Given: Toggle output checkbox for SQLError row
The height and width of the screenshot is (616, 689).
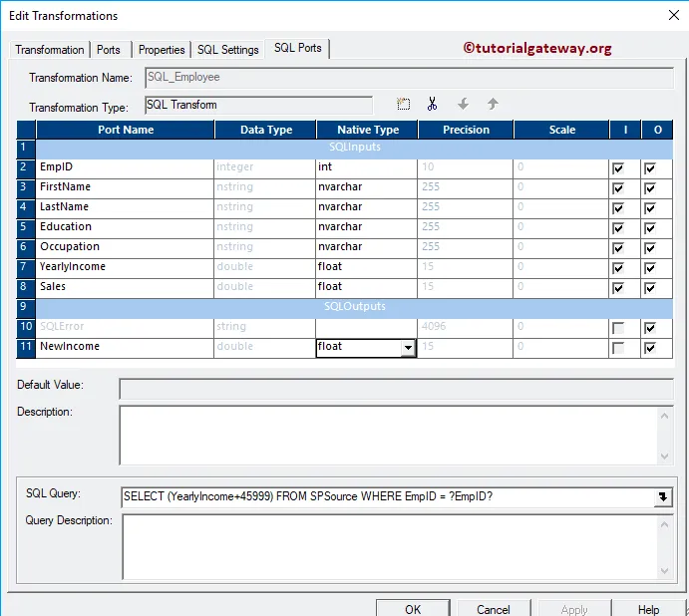Looking at the screenshot, I should (x=650, y=328).
